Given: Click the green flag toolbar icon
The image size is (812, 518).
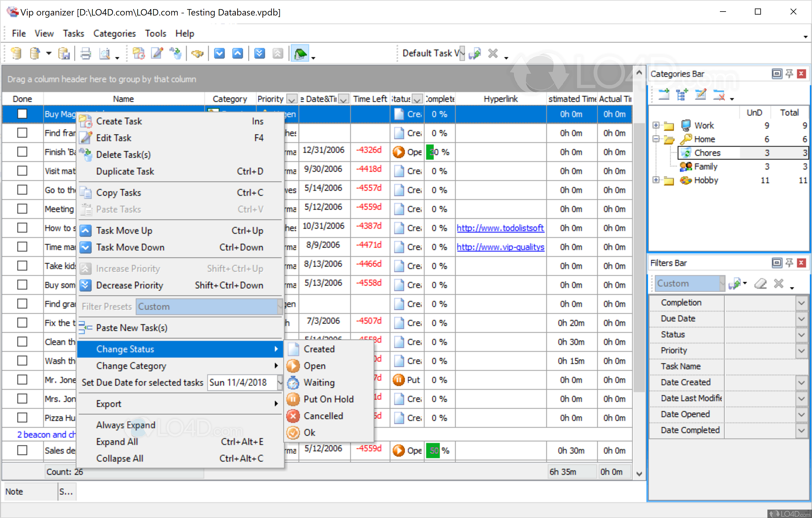Looking at the screenshot, I should tap(300, 53).
